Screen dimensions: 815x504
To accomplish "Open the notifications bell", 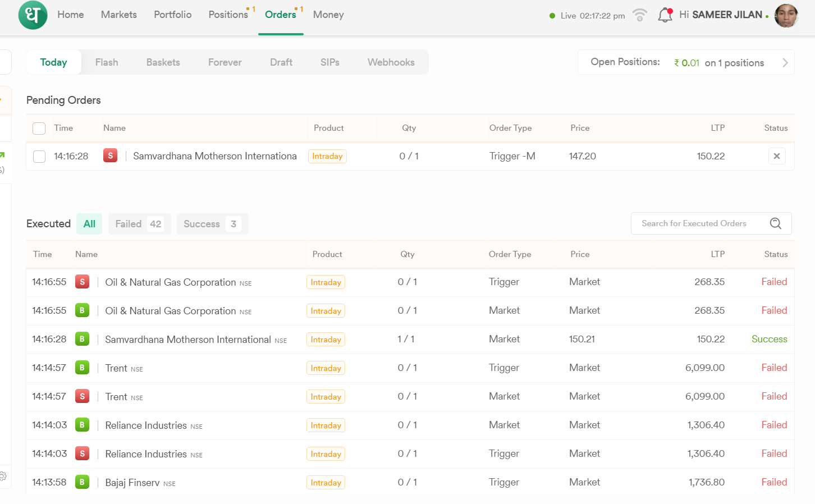I will pos(665,15).
